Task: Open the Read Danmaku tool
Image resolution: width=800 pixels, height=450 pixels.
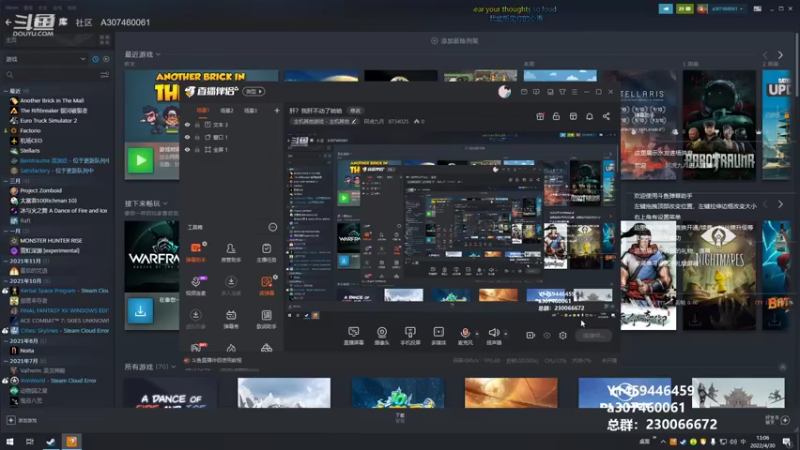Action: coord(266,285)
